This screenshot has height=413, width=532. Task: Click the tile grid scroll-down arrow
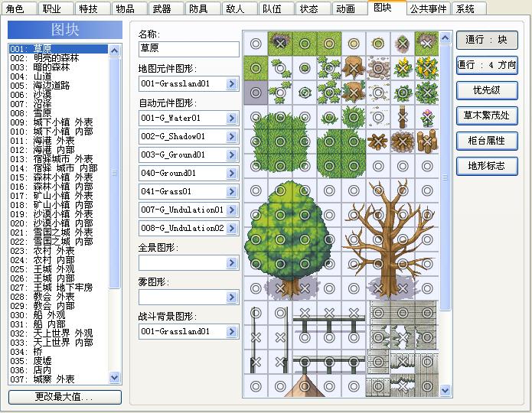(x=446, y=391)
